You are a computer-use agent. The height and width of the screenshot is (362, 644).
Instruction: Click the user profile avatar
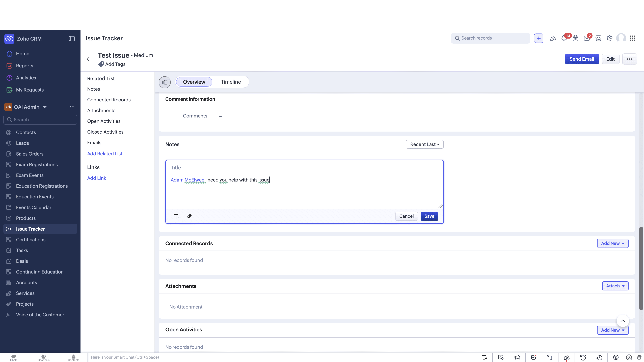tap(621, 38)
